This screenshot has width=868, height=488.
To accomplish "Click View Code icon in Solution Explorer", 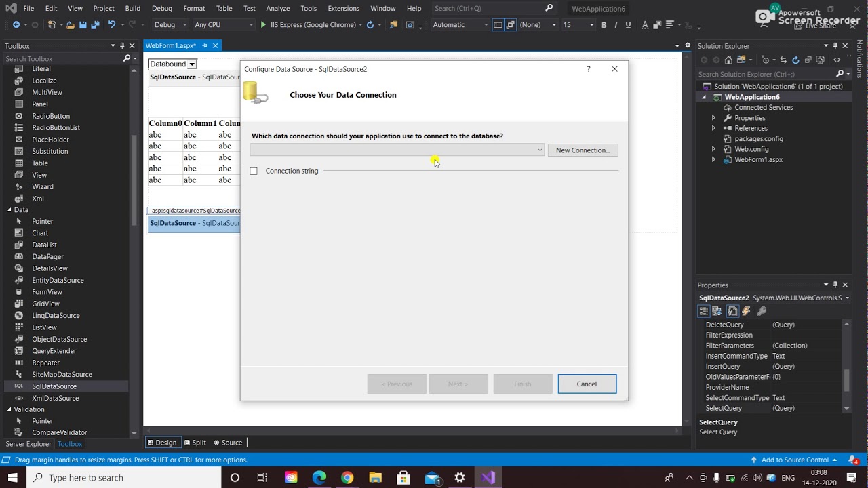I will (837, 60).
